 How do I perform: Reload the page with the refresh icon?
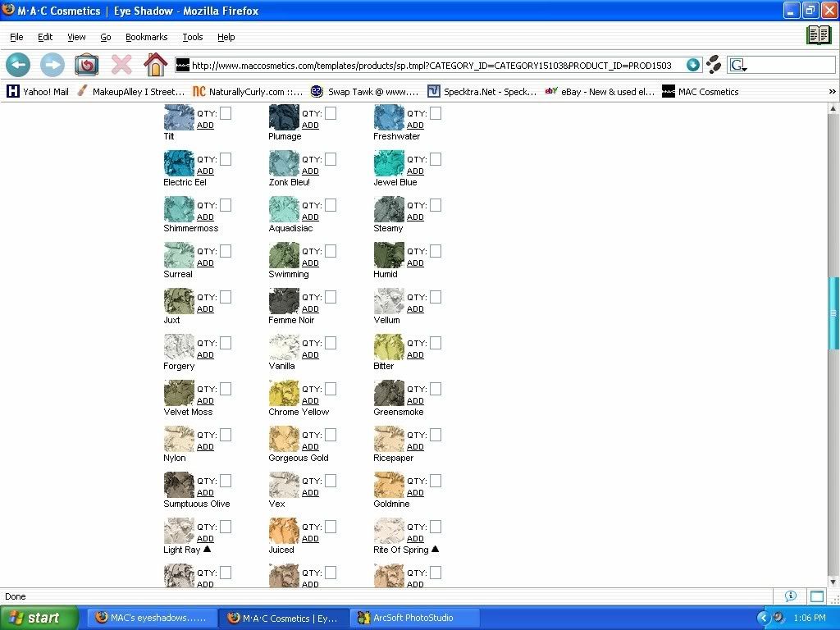pos(86,66)
